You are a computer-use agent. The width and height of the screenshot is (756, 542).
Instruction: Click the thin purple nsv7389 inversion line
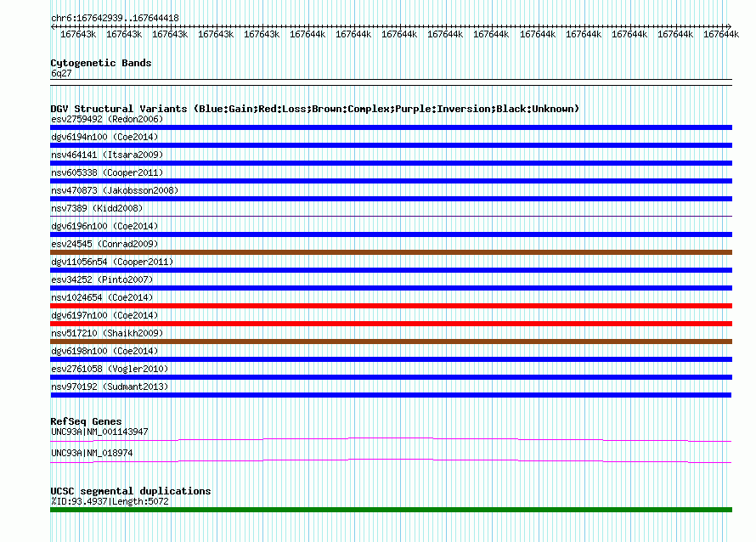[x=391, y=216]
